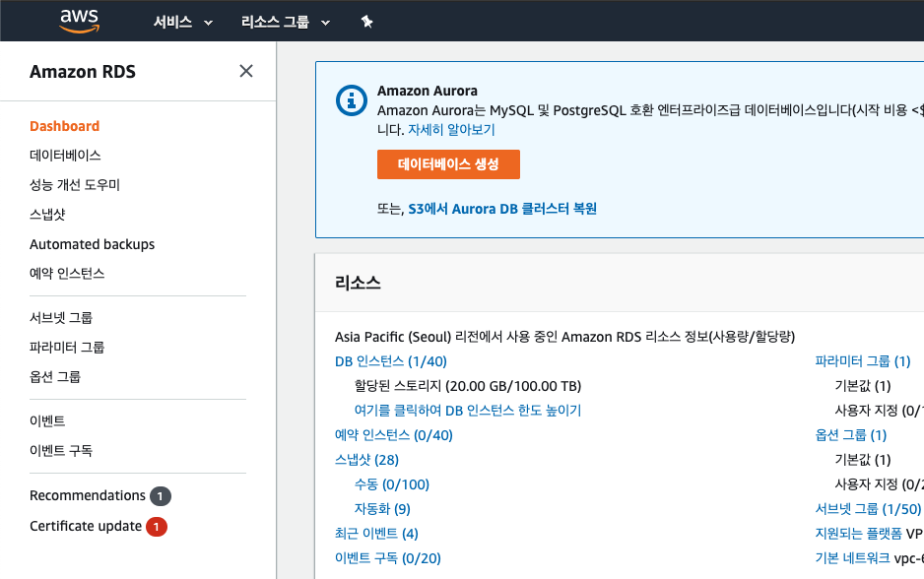
Task: Open the 자동화 (9) snapshots link
Action: 382,508
